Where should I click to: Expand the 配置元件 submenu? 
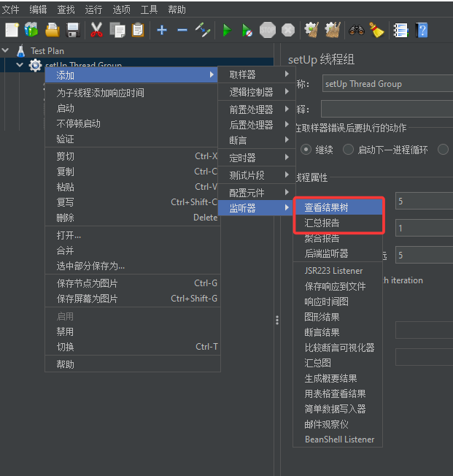click(257, 193)
